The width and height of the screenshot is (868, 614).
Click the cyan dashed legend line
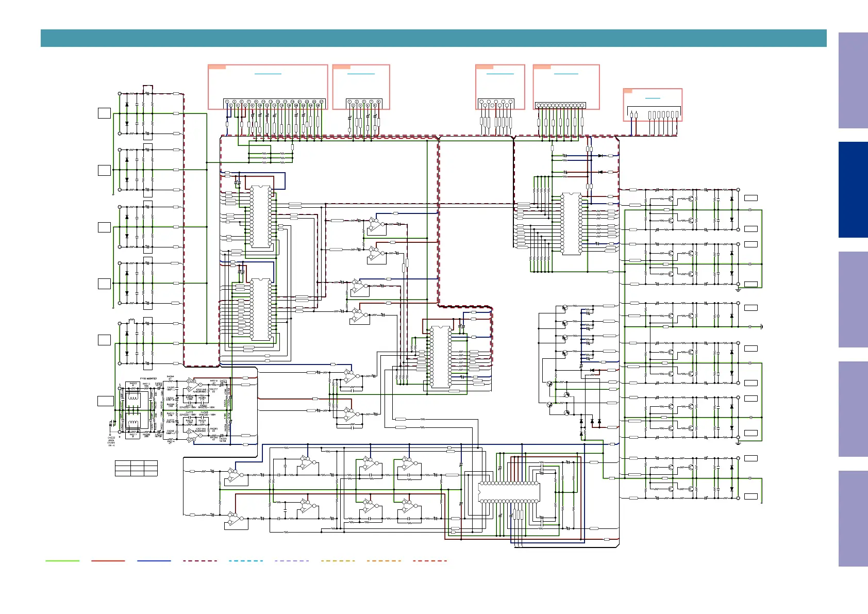246,560
